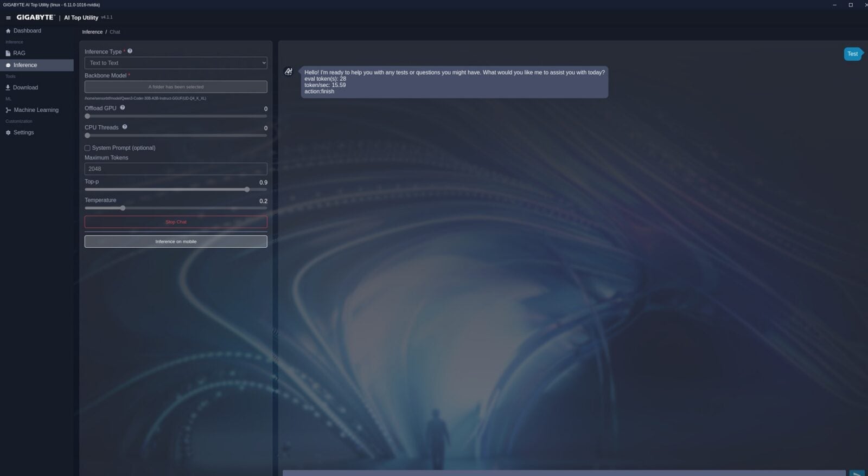The height and width of the screenshot is (476, 868).
Task: Choose the Backbone Model folder button
Action: pos(176,87)
